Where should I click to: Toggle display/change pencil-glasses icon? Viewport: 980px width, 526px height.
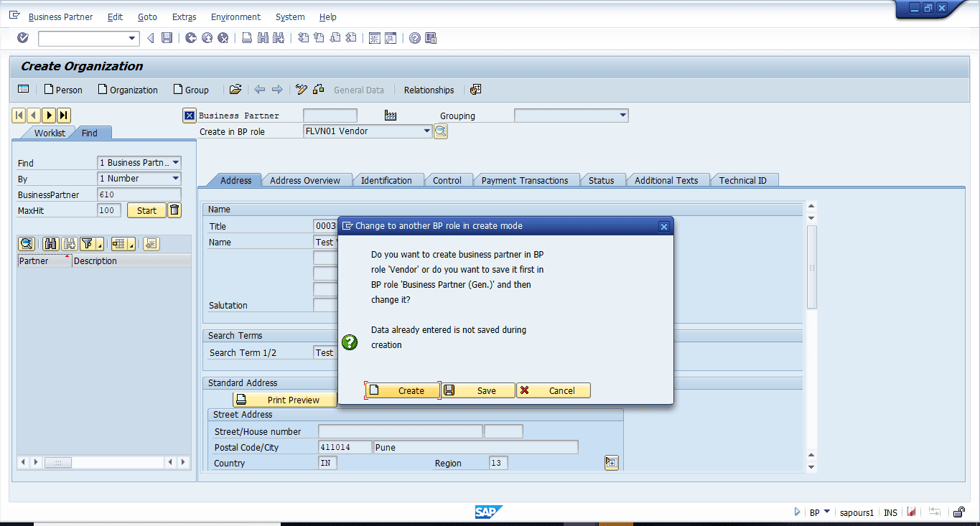pyautogui.click(x=302, y=90)
